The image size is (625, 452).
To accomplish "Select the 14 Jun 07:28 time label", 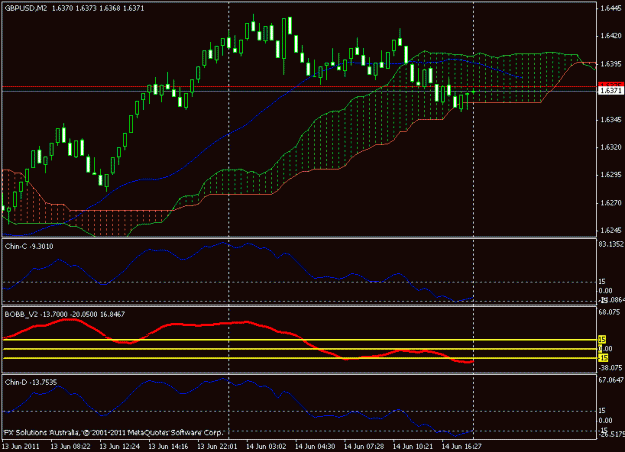I will tap(364, 446).
